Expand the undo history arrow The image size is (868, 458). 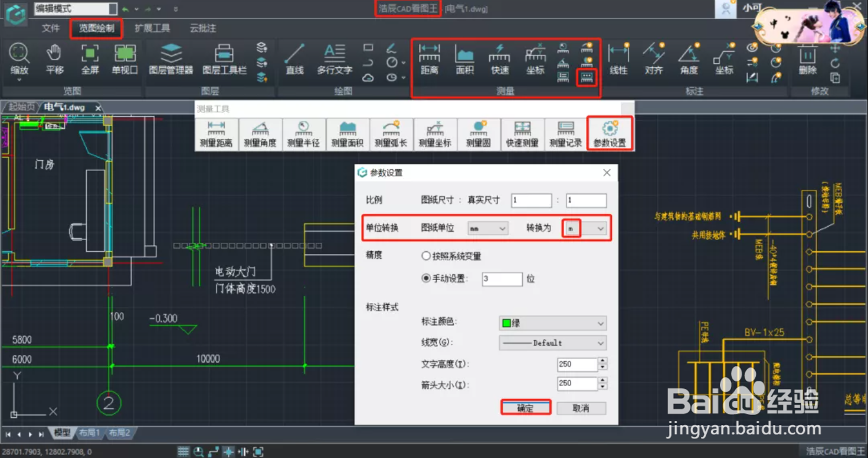pos(136,9)
